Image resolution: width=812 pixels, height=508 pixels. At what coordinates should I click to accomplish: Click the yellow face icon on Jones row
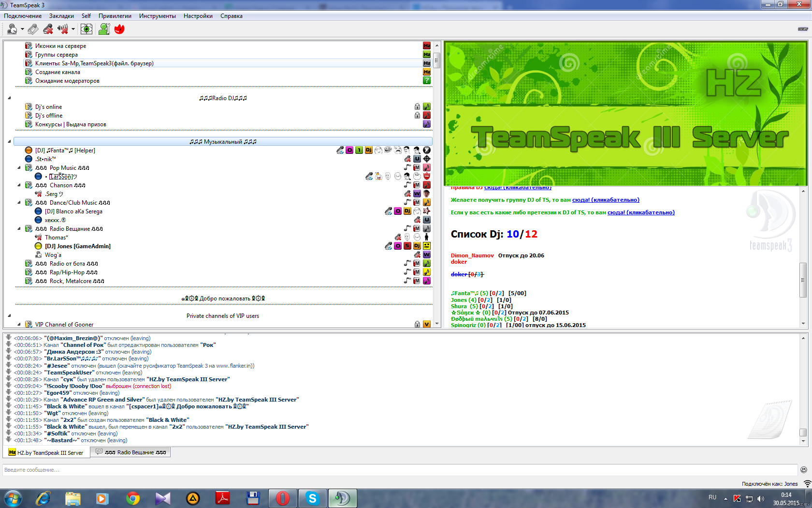coord(427,246)
